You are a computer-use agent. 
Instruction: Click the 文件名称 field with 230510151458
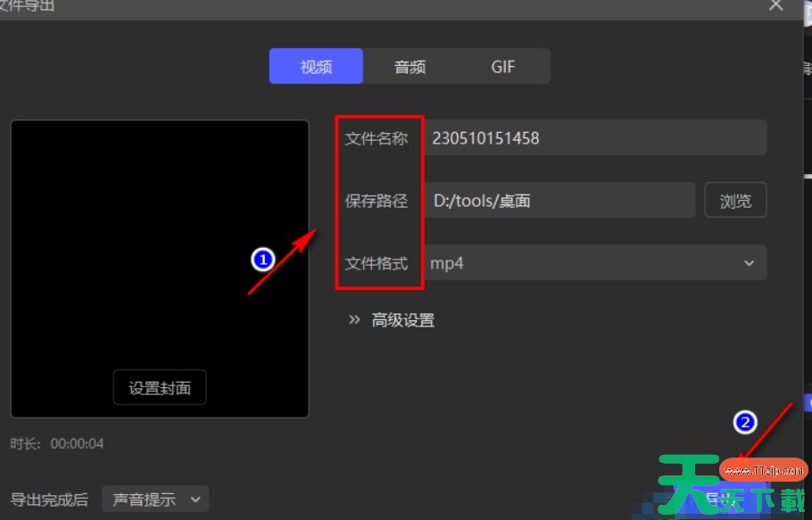pyautogui.click(x=593, y=138)
